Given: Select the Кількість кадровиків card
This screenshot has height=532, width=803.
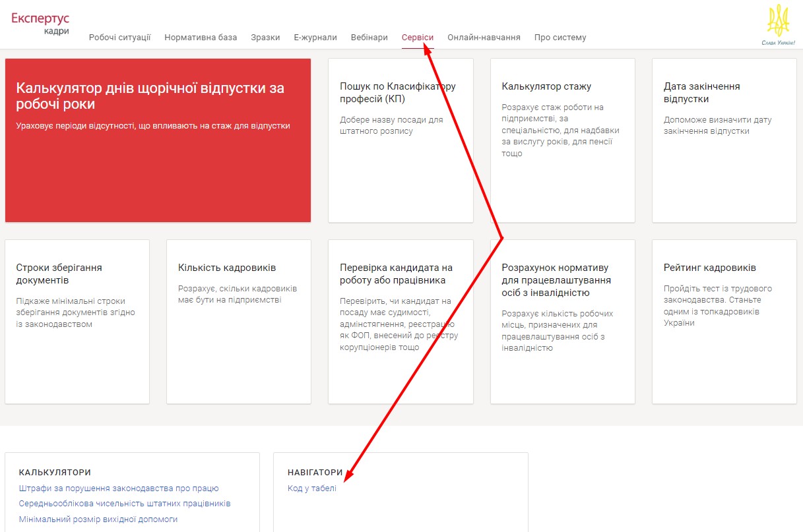Looking at the screenshot, I should click(238, 321).
